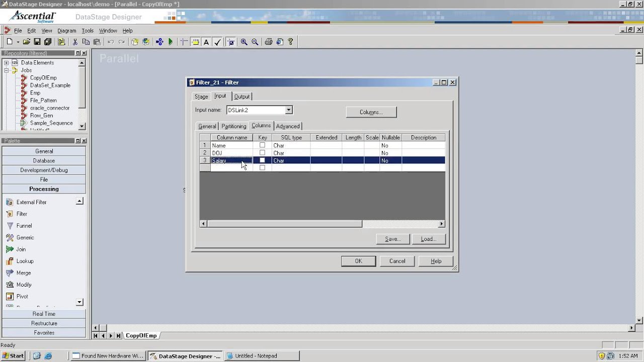
Task: Open the Input name DSLink2 dropdown
Action: coord(288,110)
